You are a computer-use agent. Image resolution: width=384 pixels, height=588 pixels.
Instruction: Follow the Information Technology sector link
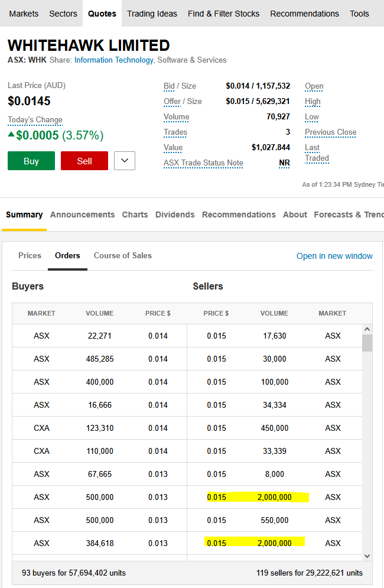click(x=114, y=60)
